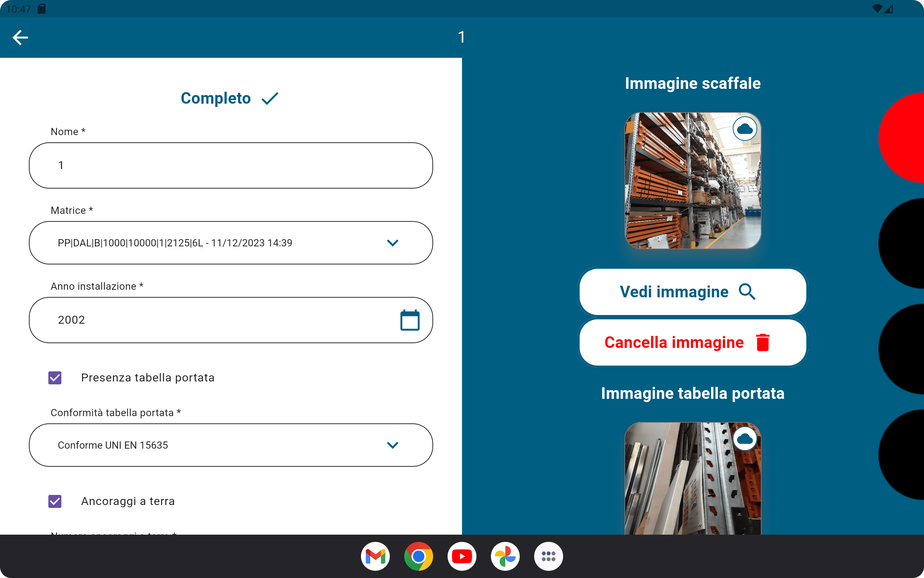Screen dimensions: 924x578
Task: Click the 'Presenza tabella portata' label
Action: pos(148,378)
